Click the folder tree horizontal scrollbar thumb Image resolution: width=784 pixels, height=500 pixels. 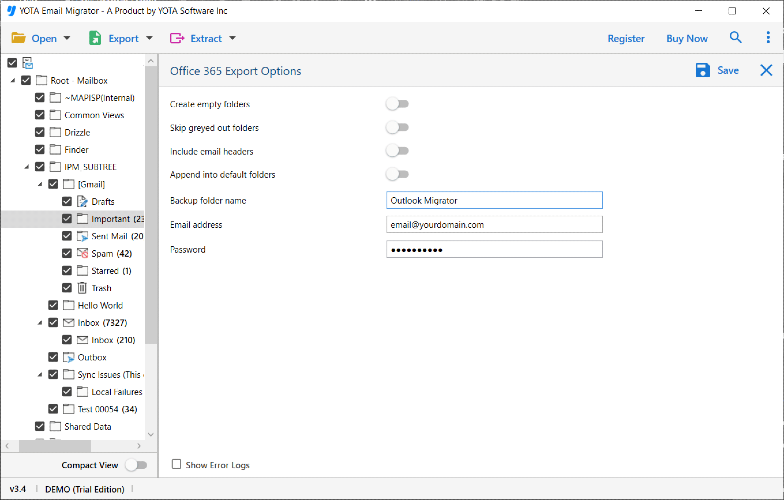[54, 445]
